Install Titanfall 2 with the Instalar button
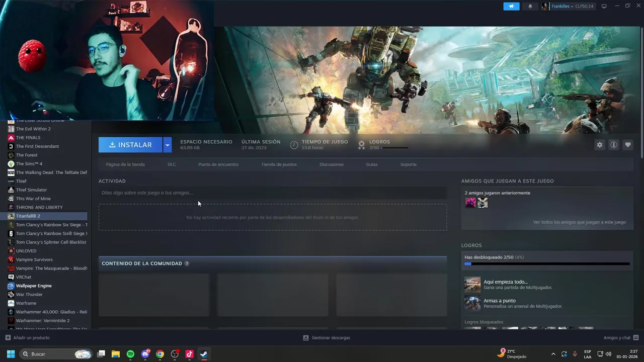Viewport: 644px width, 362px height. point(130,145)
